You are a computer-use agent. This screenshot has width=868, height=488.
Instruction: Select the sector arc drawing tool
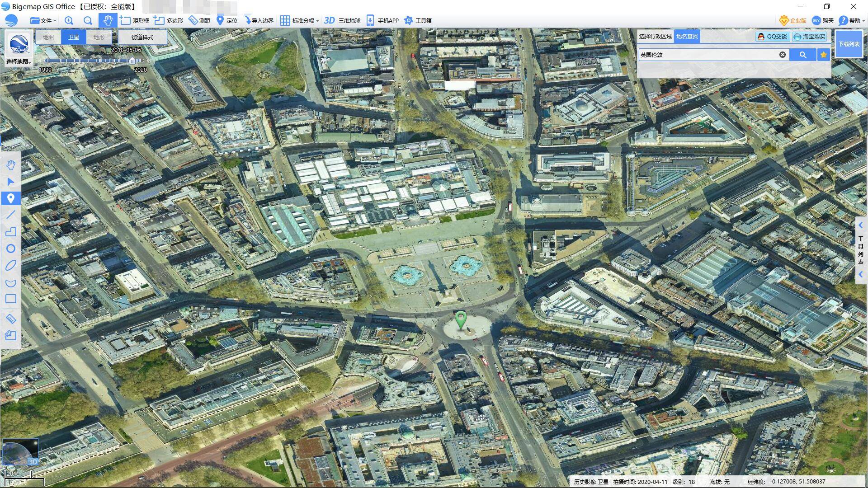click(11, 283)
